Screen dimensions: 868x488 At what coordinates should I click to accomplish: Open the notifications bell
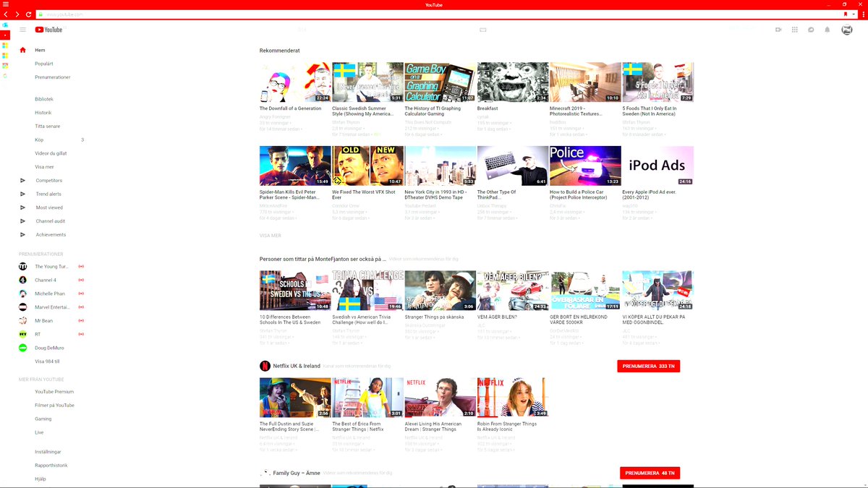(x=827, y=30)
